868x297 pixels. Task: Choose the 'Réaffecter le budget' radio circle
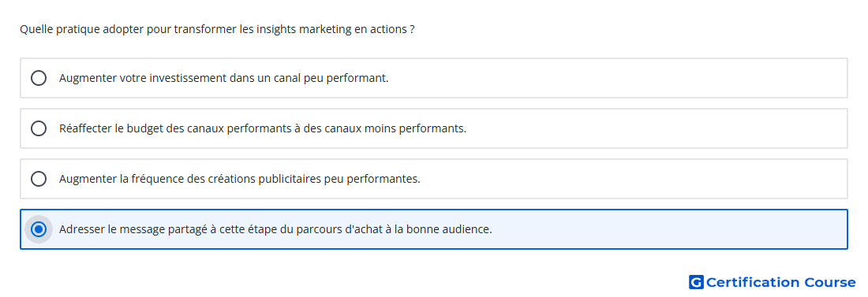[x=38, y=128]
